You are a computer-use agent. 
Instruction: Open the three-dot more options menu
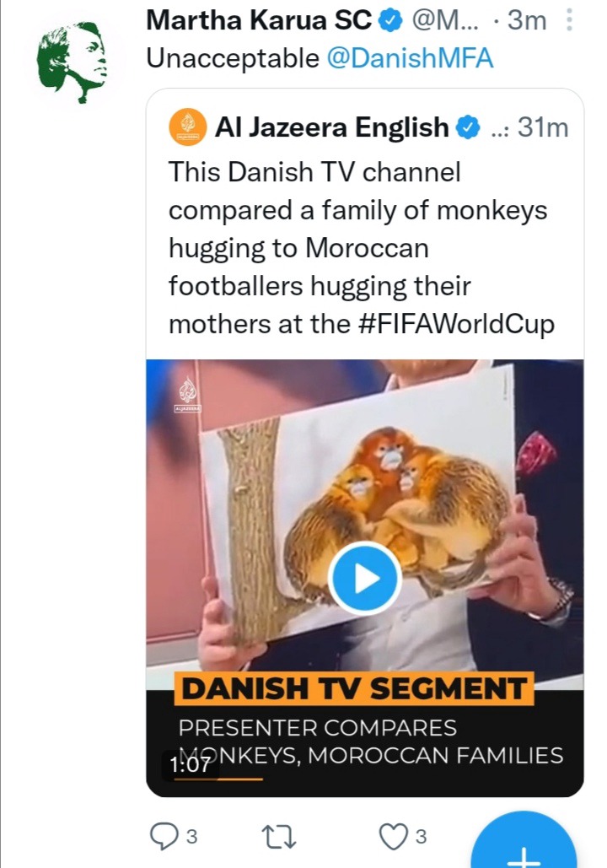tap(569, 19)
